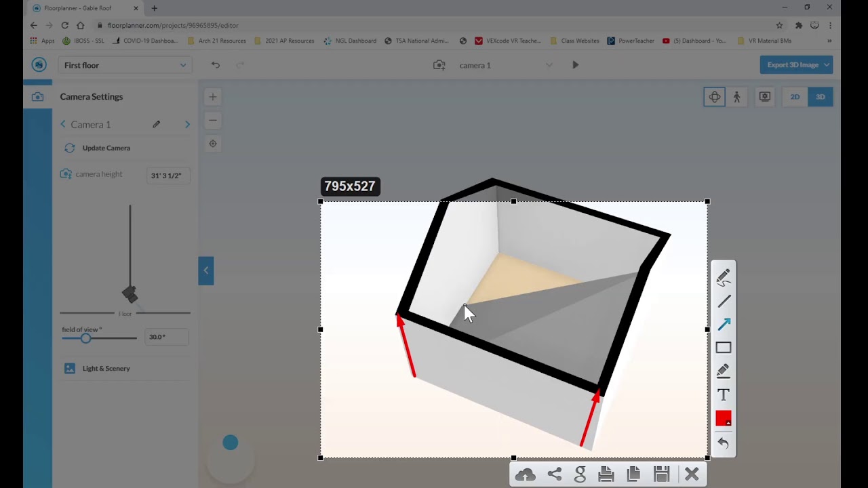Screen dimensions: 868x488
Task: Switch to 3D view
Action: point(821,97)
